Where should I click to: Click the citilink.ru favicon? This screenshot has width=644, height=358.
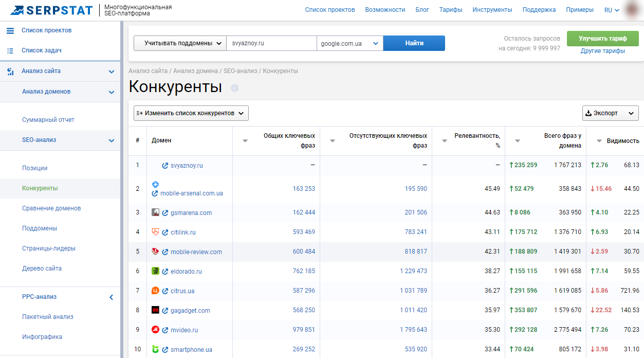(155, 232)
